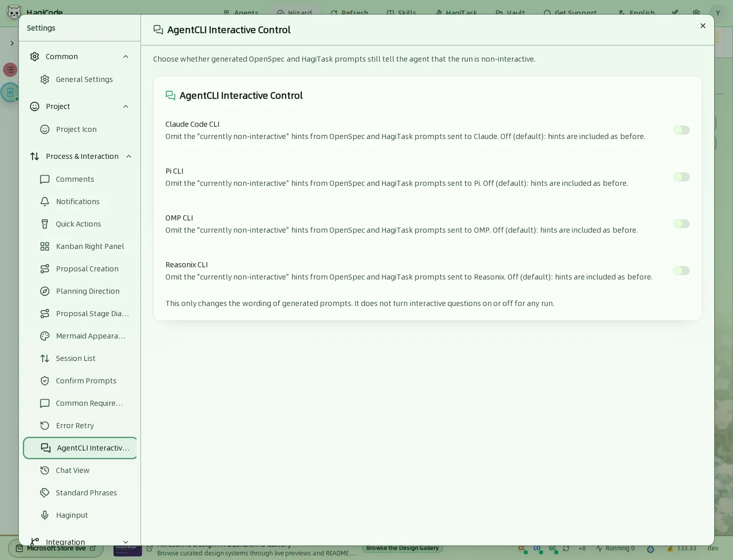Viewport: 733px width, 560px height.
Task: Click the microphone icon beside Haginput
Action: (45, 515)
